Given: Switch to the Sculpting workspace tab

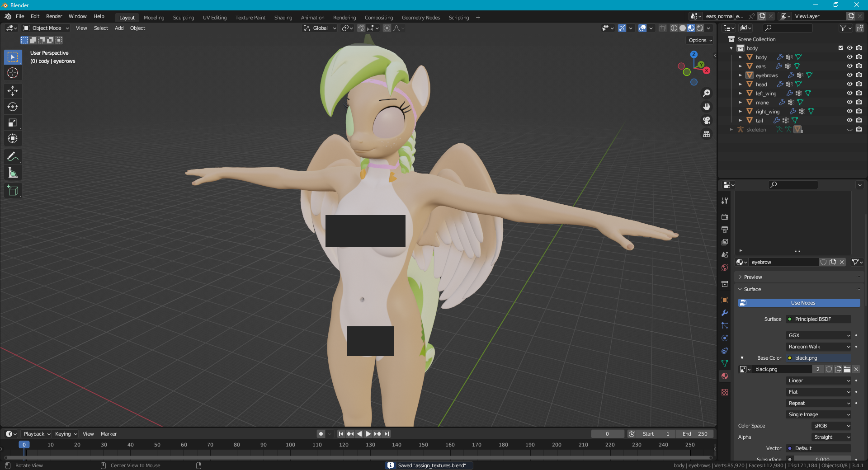Looking at the screenshot, I should pyautogui.click(x=184, y=18).
